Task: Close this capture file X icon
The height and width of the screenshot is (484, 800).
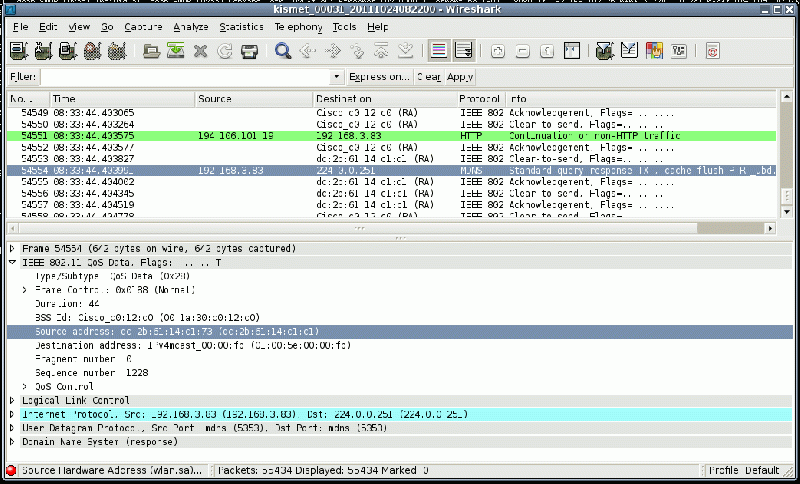Action: 201,51
